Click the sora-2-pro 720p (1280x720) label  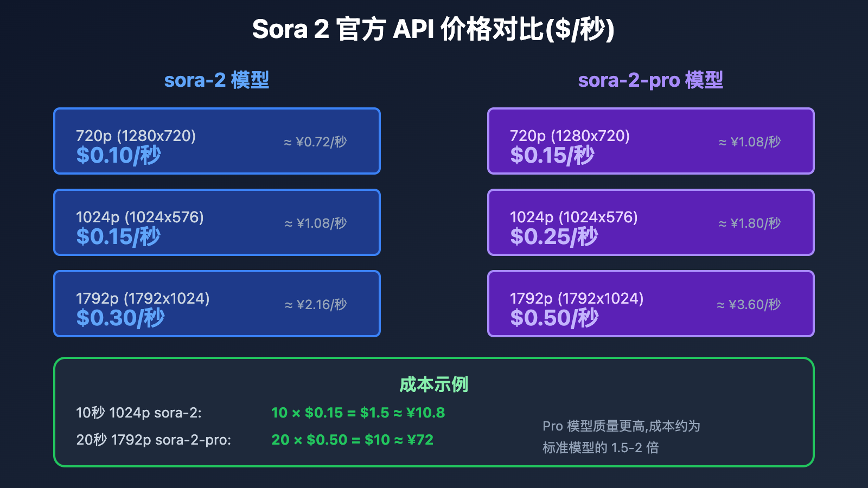click(570, 136)
